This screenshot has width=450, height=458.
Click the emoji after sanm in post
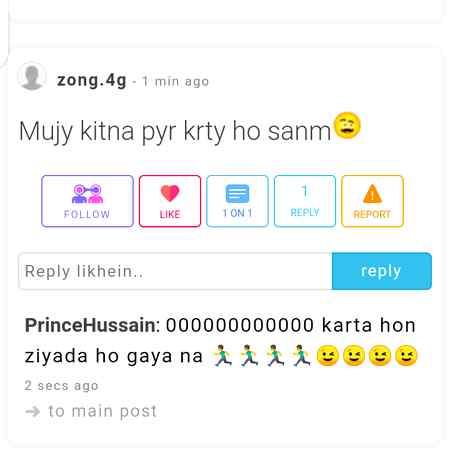click(x=347, y=125)
